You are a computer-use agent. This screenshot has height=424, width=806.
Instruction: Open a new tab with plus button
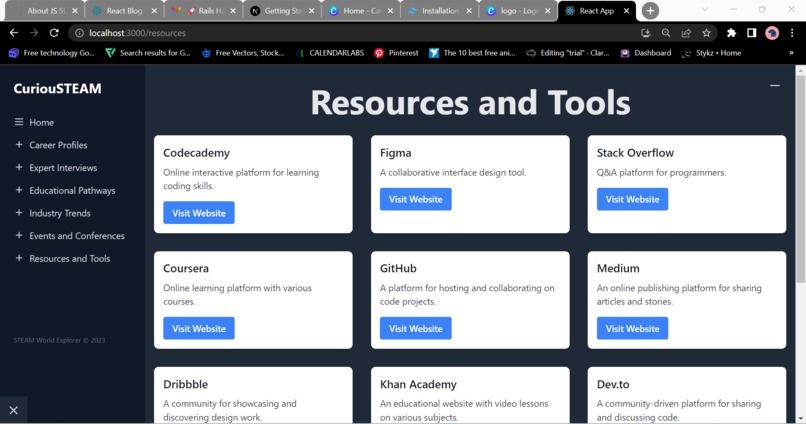(650, 11)
